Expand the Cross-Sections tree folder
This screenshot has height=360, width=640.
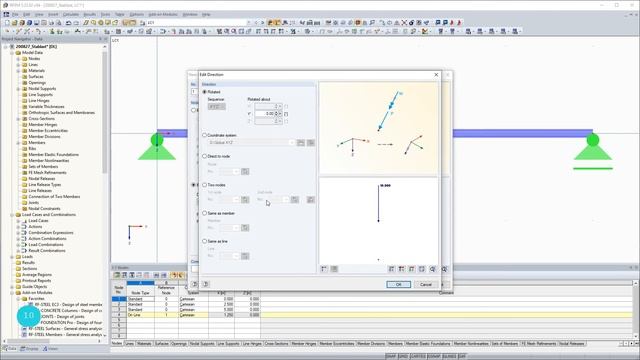tap(18, 119)
